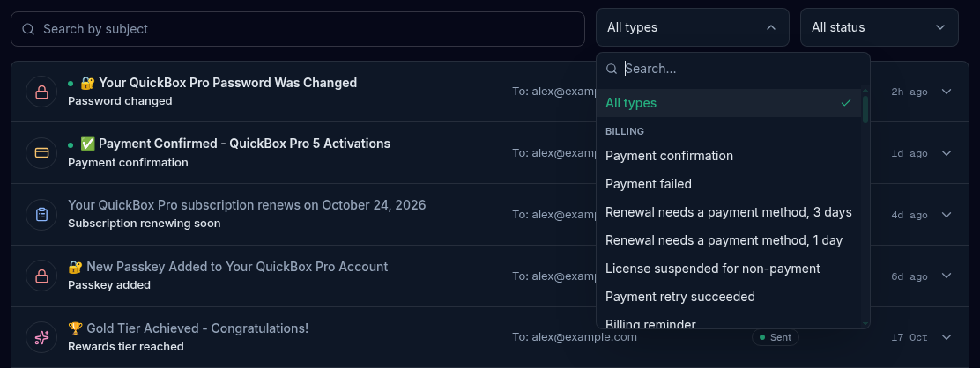Click the credit card icon for Payment Confirmed email
This screenshot has height=368, width=980.
(42, 153)
